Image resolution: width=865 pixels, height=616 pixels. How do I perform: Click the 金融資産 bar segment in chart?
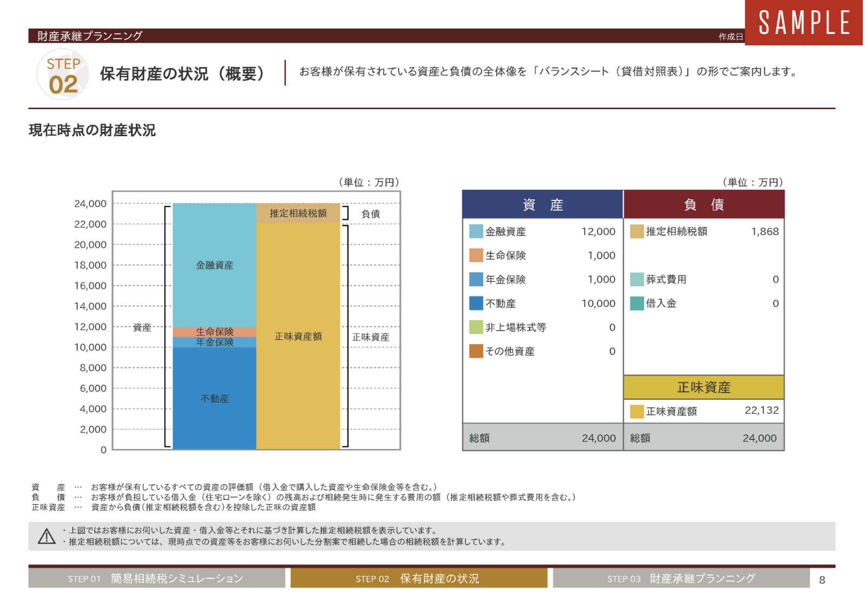point(214,265)
